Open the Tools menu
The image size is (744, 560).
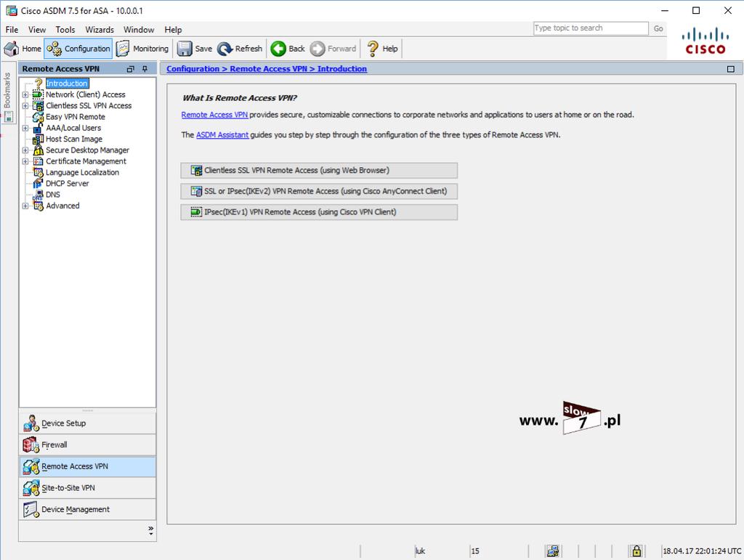coord(65,29)
